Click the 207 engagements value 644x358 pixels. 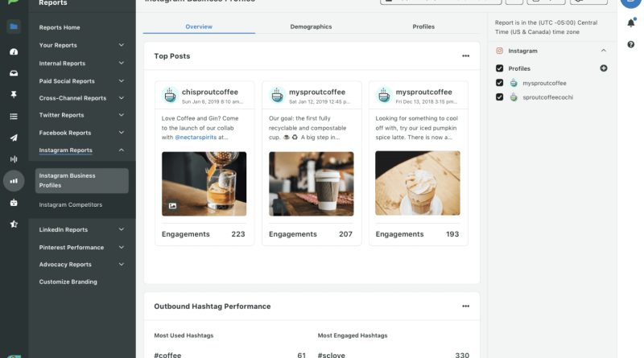pyautogui.click(x=345, y=234)
